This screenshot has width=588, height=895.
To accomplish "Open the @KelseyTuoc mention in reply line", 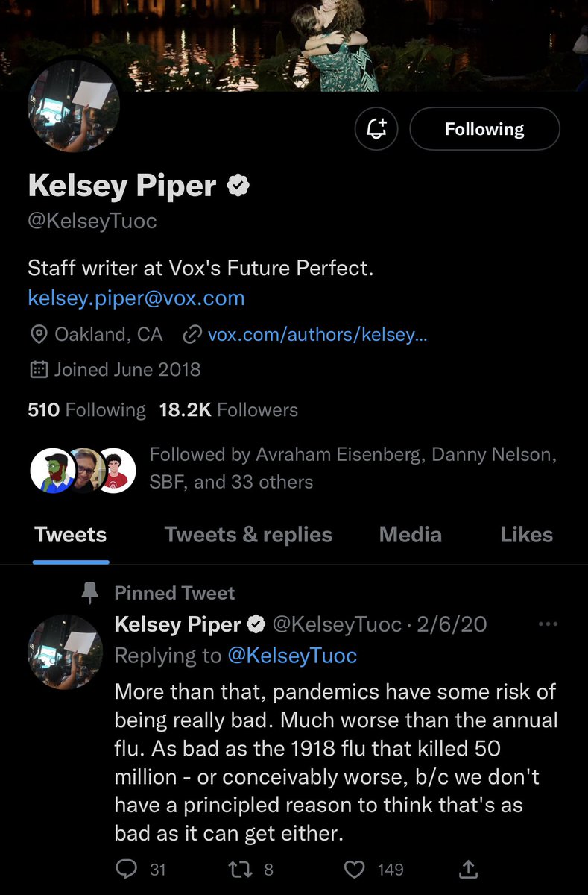I will click(292, 656).
